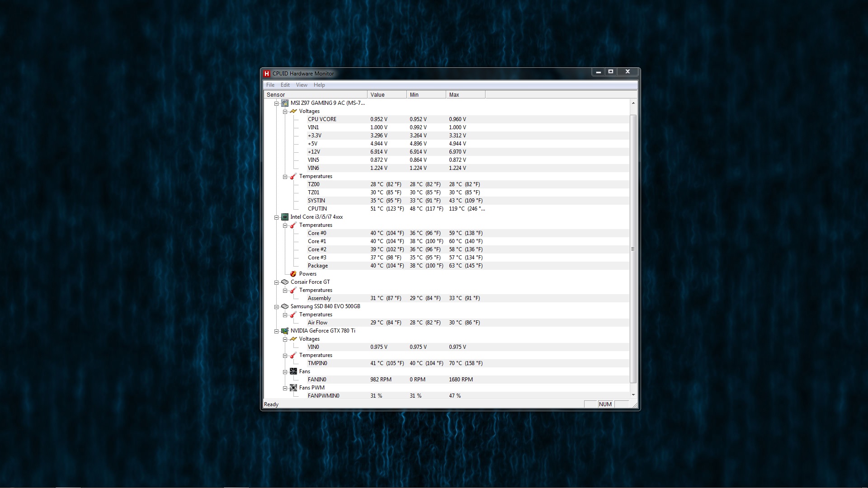Click the Fans icon under NVIDIA GeForce
This screenshot has height=488, width=868.
point(293,371)
